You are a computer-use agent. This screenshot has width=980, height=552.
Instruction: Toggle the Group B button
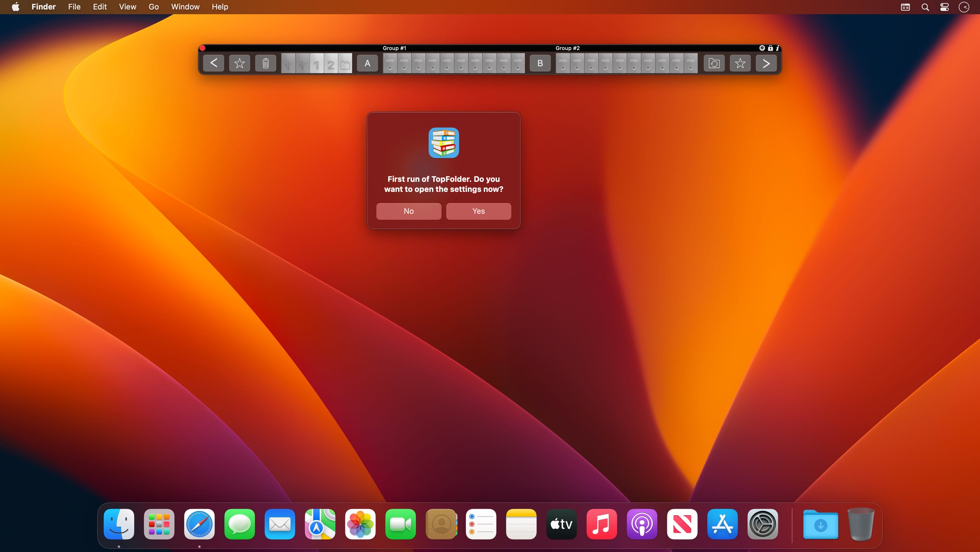540,63
